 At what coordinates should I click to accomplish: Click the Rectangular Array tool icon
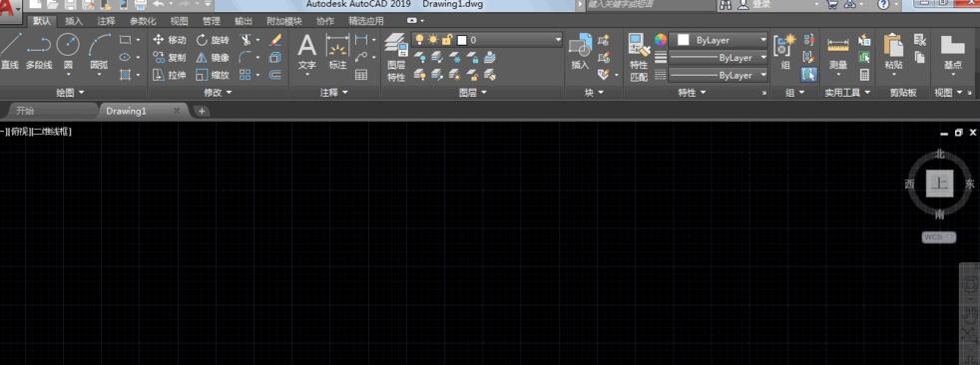coord(245,75)
